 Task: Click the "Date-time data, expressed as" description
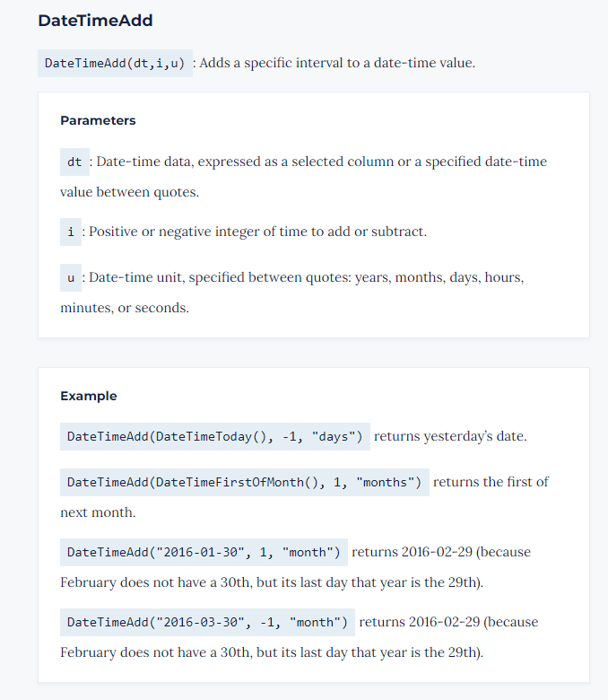tap(320, 162)
